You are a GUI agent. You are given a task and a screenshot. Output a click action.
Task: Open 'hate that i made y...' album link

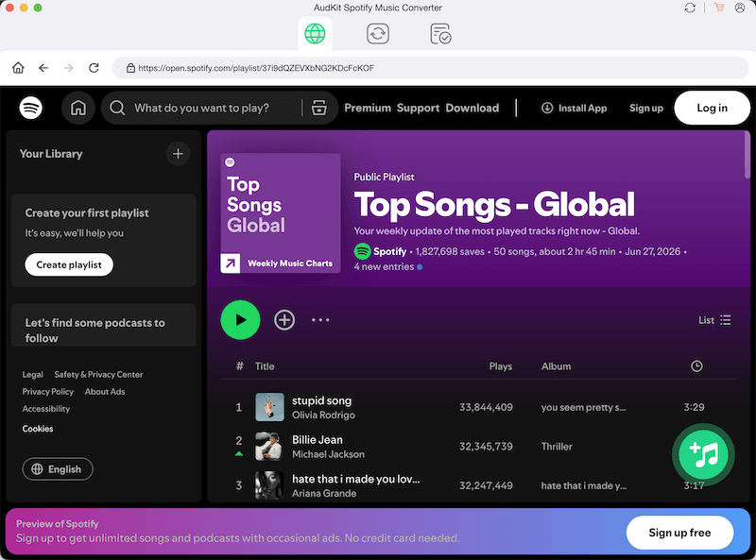[x=584, y=485]
